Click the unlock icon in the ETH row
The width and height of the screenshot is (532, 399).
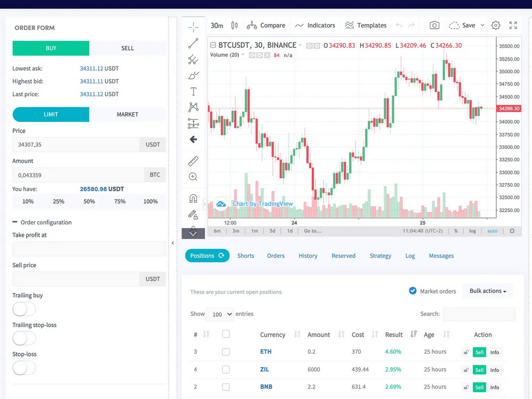click(466, 352)
